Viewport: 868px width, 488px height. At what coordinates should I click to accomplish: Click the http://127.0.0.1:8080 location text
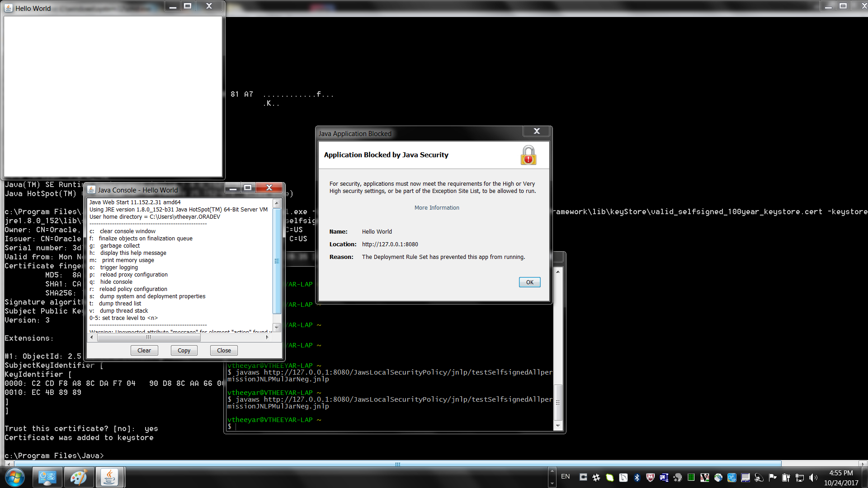pyautogui.click(x=390, y=244)
